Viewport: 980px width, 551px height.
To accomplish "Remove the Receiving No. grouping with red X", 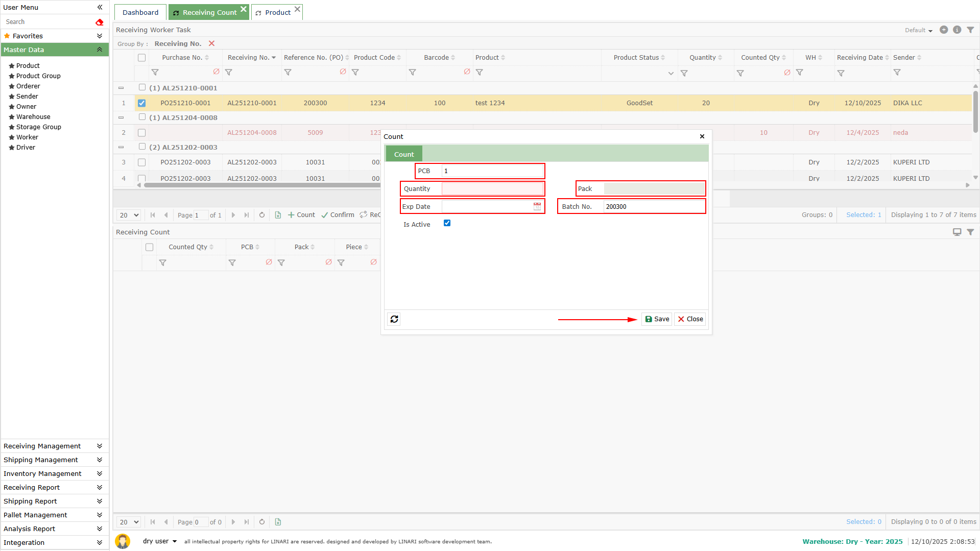I will (211, 43).
